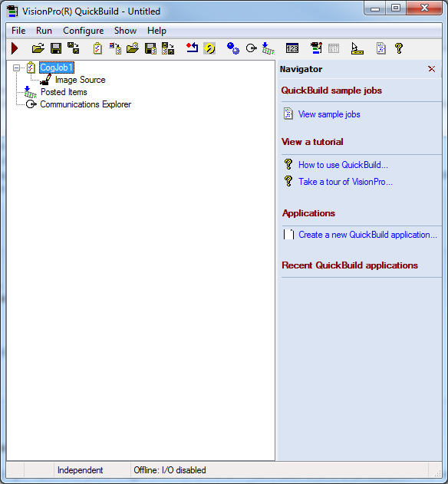Click blank page icon beside Create new application
Viewport: 448px width, 484px height.
(x=288, y=234)
